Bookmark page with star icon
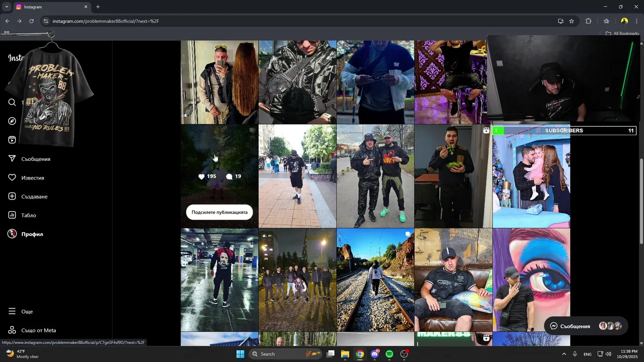The width and height of the screenshot is (644, 362). point(572,21)
